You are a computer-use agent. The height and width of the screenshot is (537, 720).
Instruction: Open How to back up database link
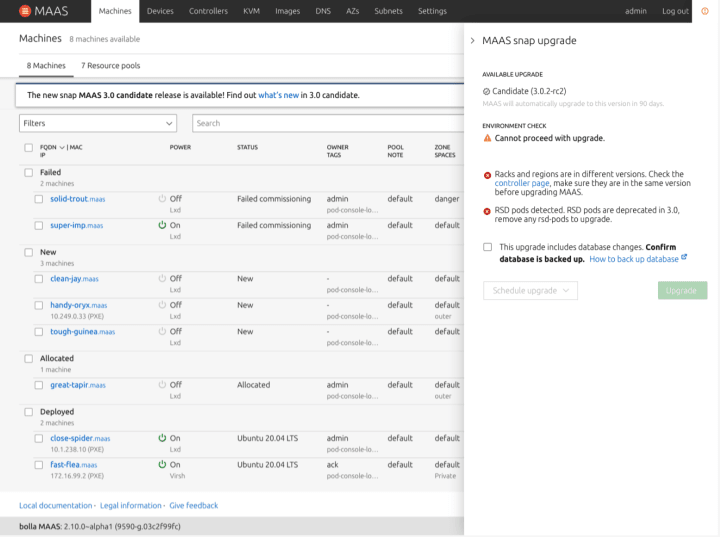634,259
